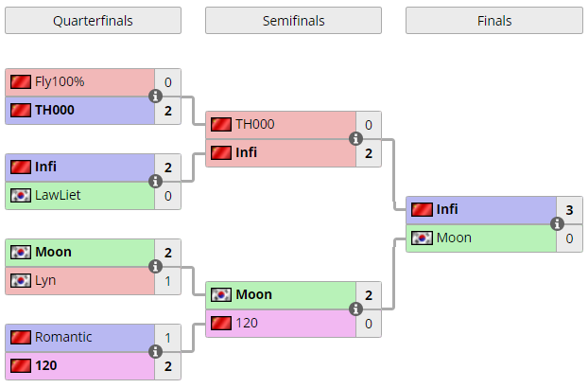This screenshot has height=388, width=588.
Task: Click China flag next to Fly100%
Action: (x=21, y=81)
